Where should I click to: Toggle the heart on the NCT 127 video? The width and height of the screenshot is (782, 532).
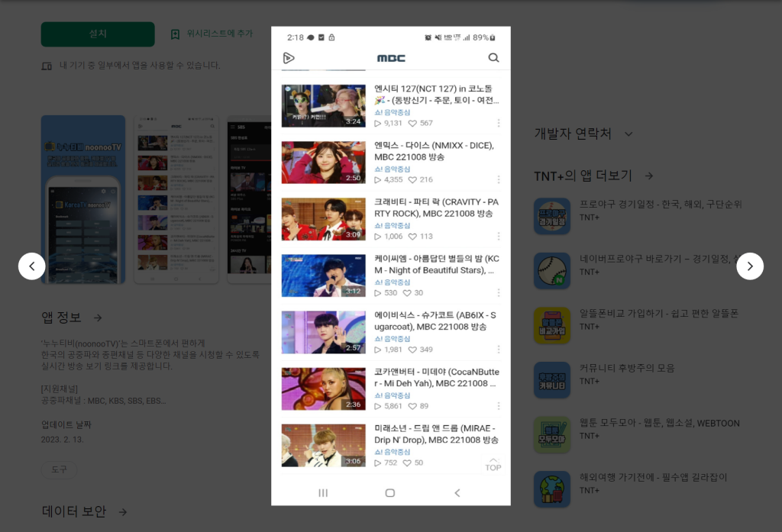(x=412, y=123)
